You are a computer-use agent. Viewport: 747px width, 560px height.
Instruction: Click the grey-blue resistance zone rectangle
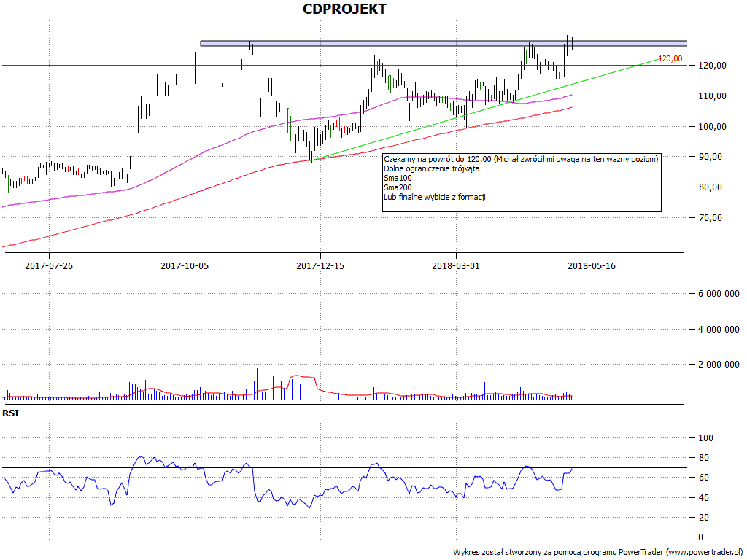[x=444, y=43]
